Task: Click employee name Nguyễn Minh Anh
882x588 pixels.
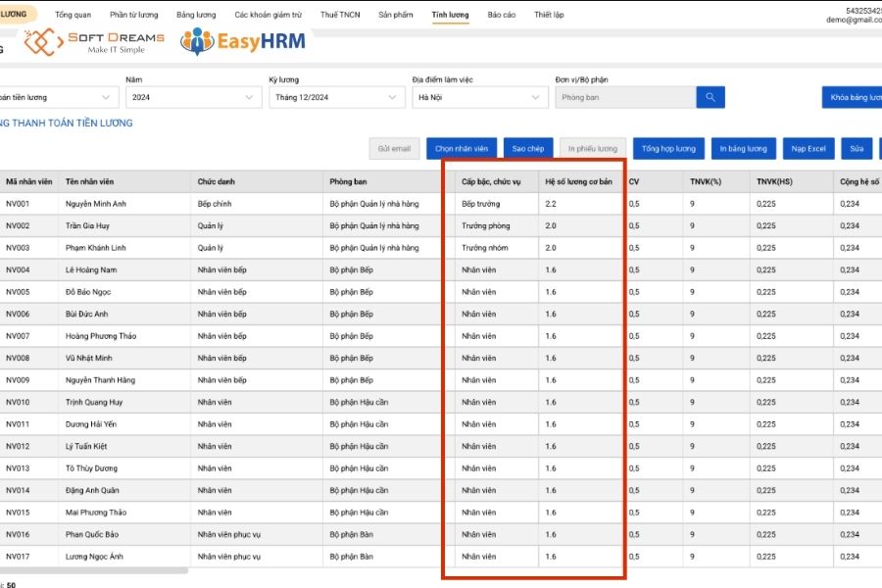Action: coord(96,204)
